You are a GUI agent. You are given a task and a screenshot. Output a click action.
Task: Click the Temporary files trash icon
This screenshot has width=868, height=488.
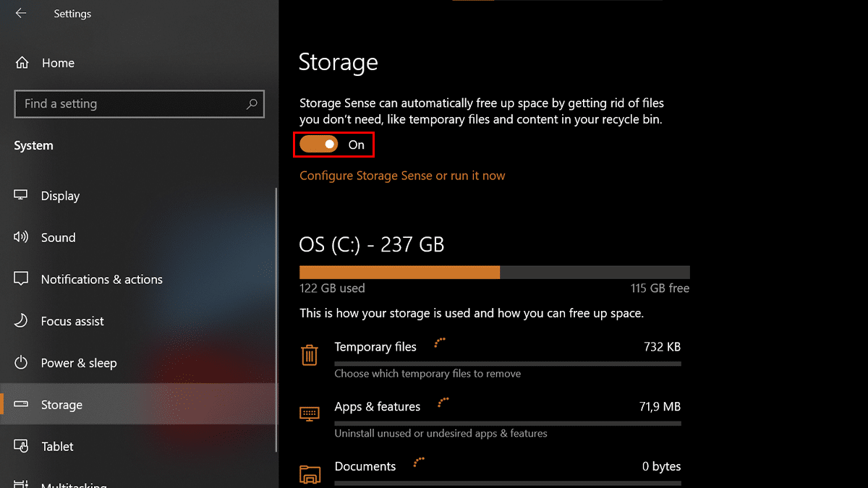310,356
